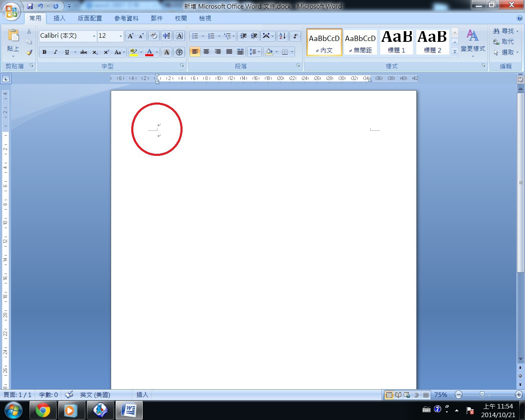Viewport: 525px width, 420px height.
Task: Click the Format Painter brush icon
Action: (29, 52)
